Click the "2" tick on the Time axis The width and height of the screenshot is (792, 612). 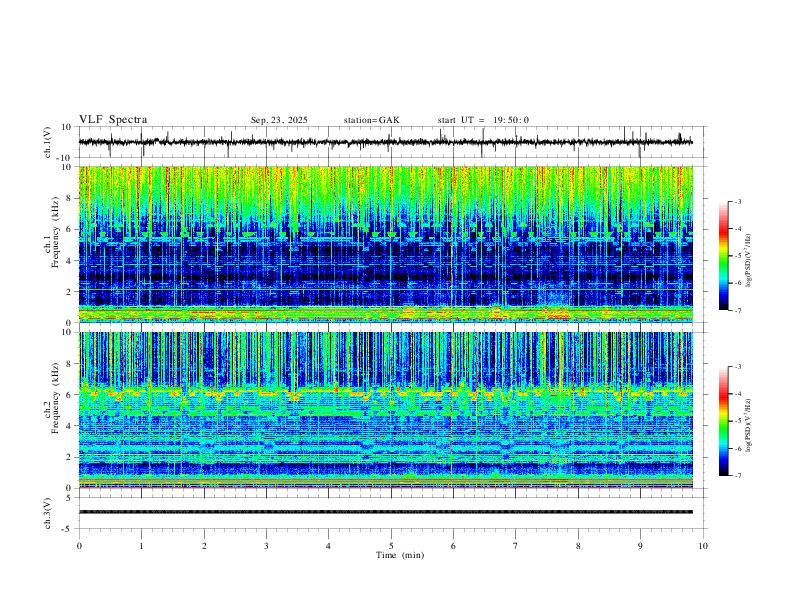[x=204, y=546]
